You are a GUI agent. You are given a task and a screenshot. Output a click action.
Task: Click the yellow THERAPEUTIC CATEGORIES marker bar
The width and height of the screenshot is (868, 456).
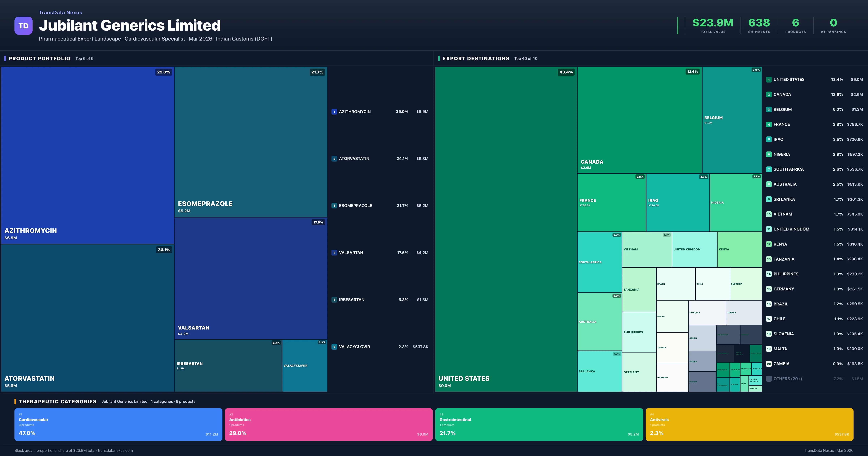pyautogui.click(x=16, y=401)
